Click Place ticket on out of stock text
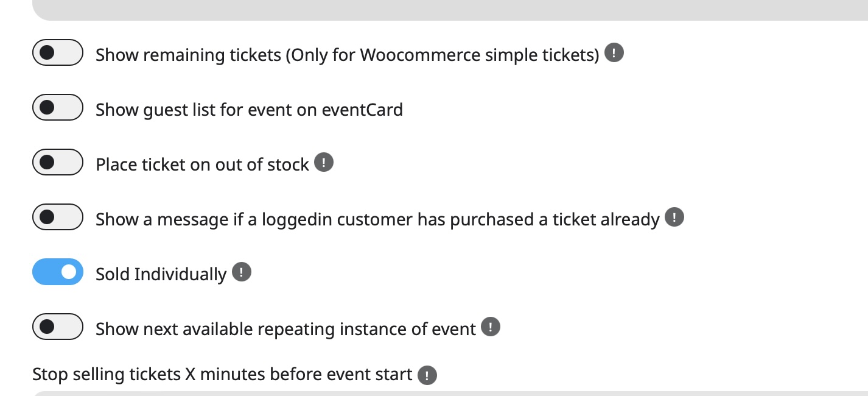This screenshot has width=868, height=396. [202, 164]
